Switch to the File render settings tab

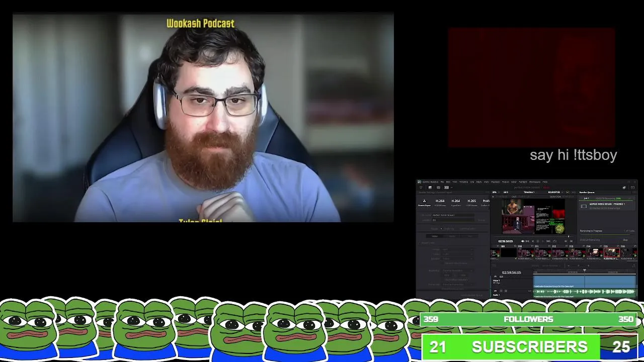[470, 236]
